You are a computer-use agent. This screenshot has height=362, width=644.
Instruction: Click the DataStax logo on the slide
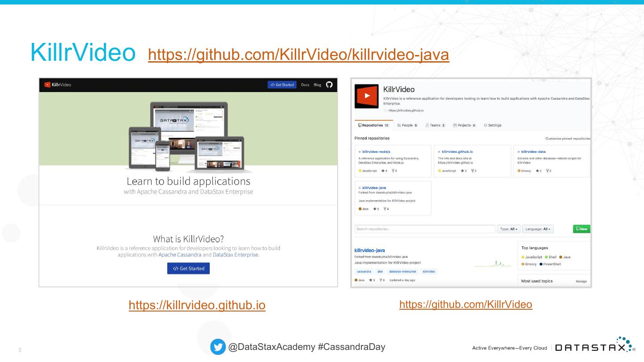coord(595,345)
